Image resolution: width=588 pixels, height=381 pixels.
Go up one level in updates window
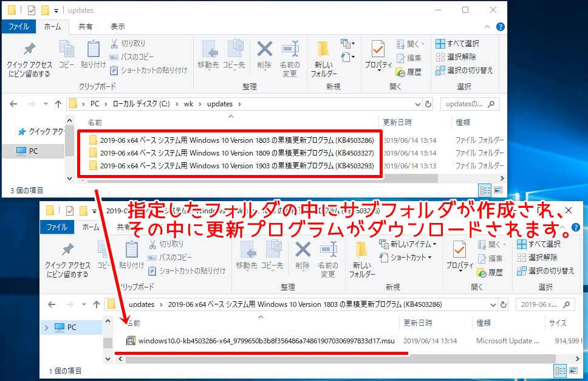58,104
